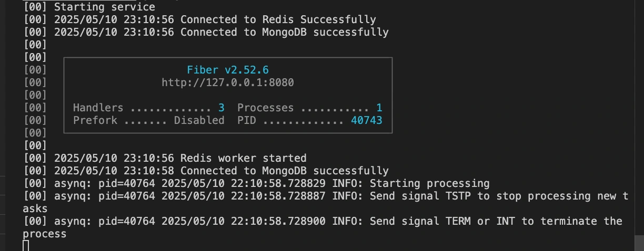The width and height of the screenshot is (644, 251).
Task: Click the Redis worker started message
Action: click(x=243, y=158)
